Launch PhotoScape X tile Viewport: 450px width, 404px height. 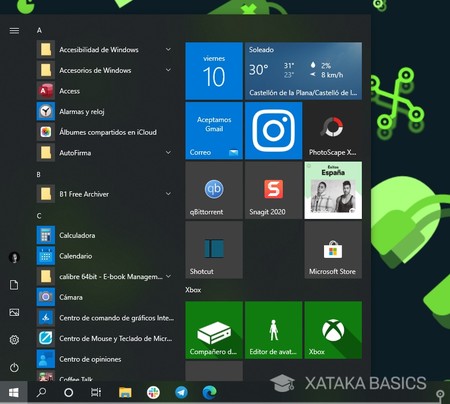coord(333,131)
